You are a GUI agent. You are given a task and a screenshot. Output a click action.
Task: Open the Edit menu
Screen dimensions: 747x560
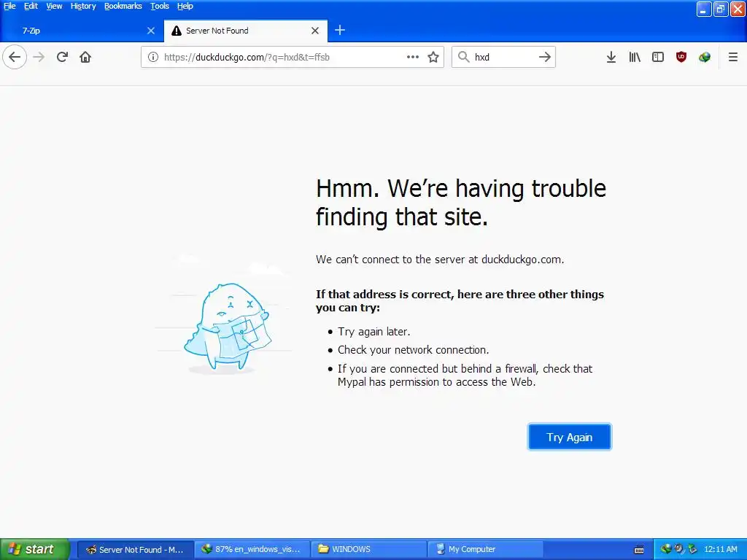(31, 6)
